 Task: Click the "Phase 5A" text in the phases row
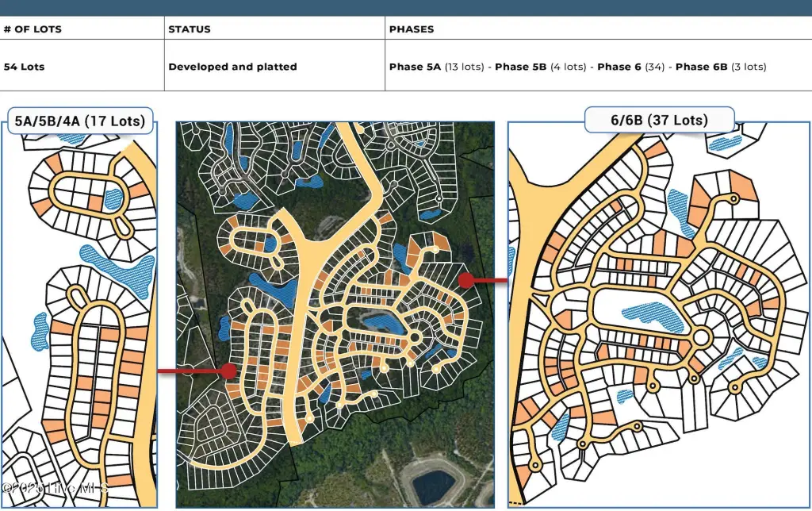click(x=415, y=67)
